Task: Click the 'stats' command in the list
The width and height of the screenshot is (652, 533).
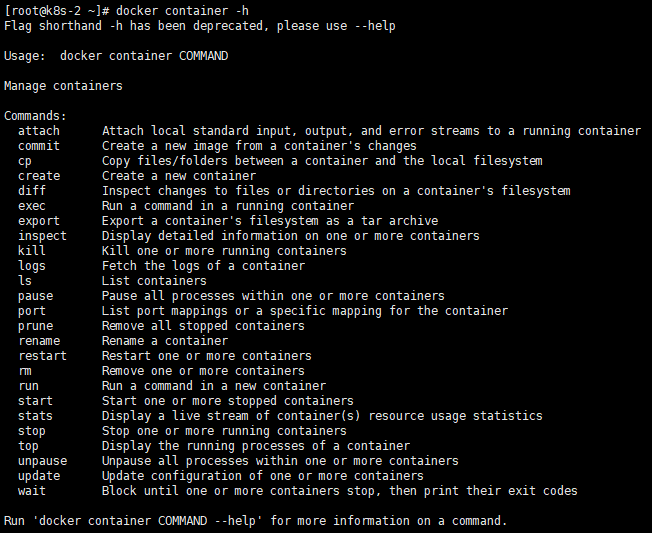Action: pyautogui.click(x=36, y=416)
